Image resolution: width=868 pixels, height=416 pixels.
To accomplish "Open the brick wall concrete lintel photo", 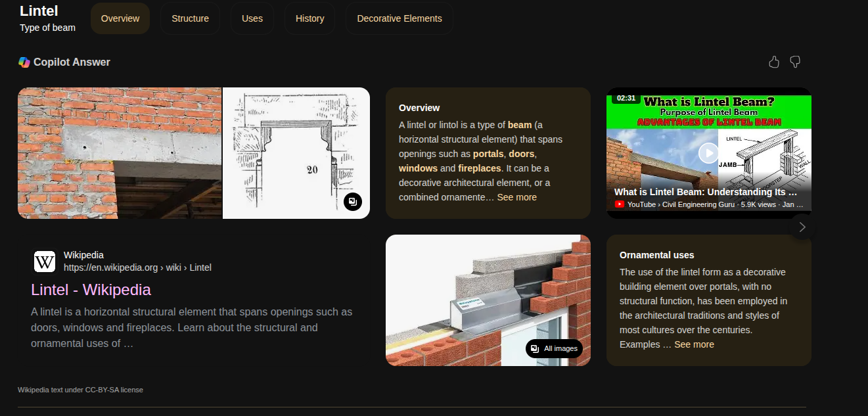I will (120, 153).
